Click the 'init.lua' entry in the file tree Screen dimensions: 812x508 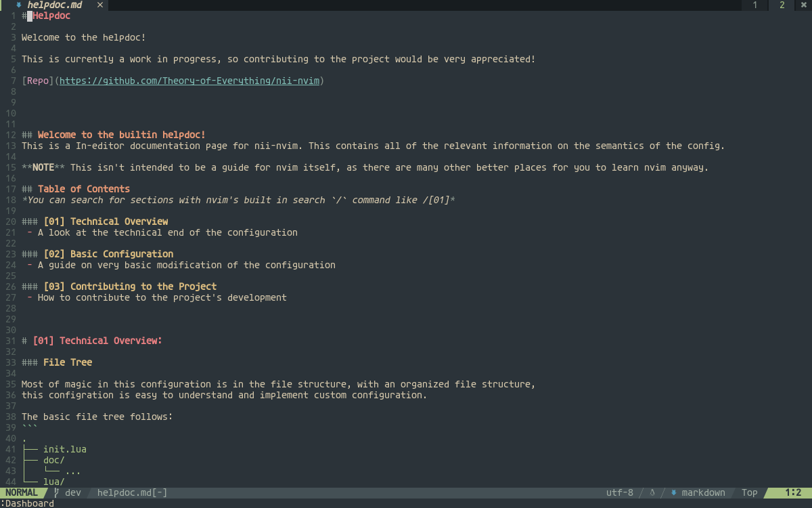(x=65, y=449)
